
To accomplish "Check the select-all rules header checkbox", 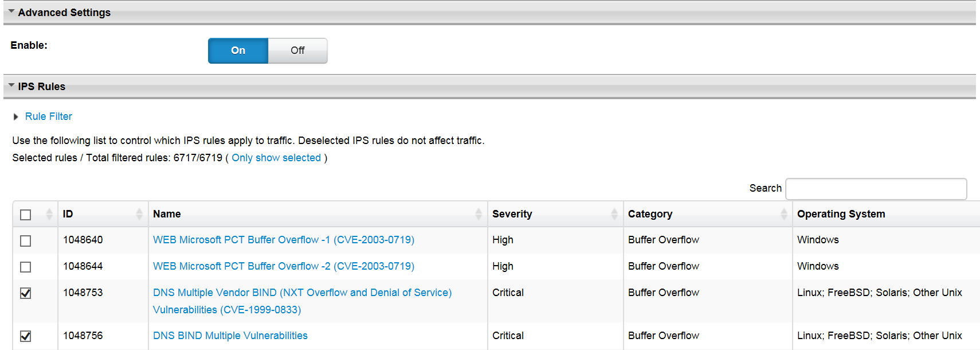I will click(26, 215).
